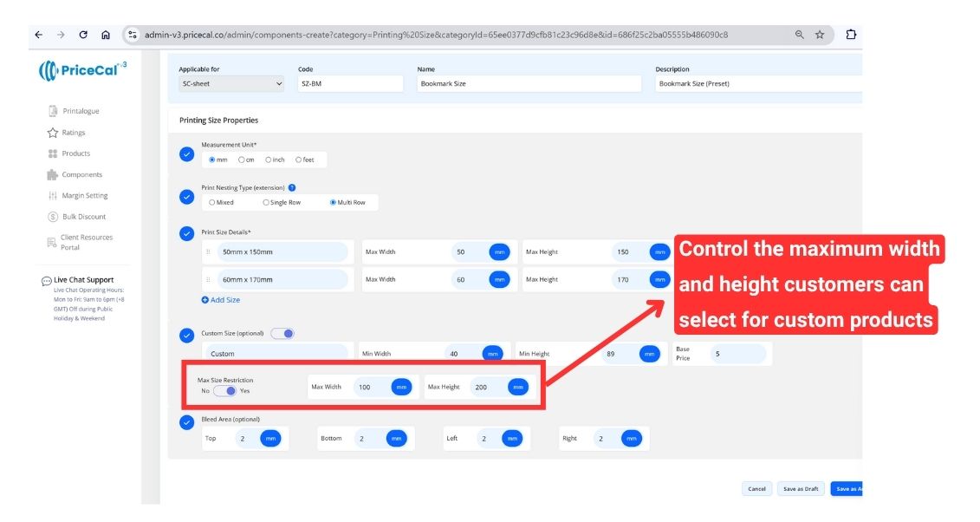Click Save as Draft button
Viewport: 980px width, 522px height.
801,489
